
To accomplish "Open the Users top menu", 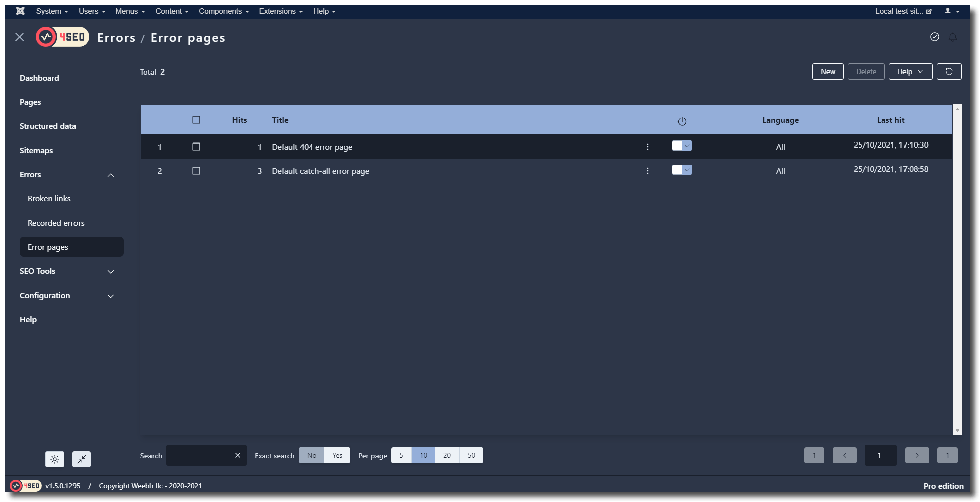I will pos(92,11).
